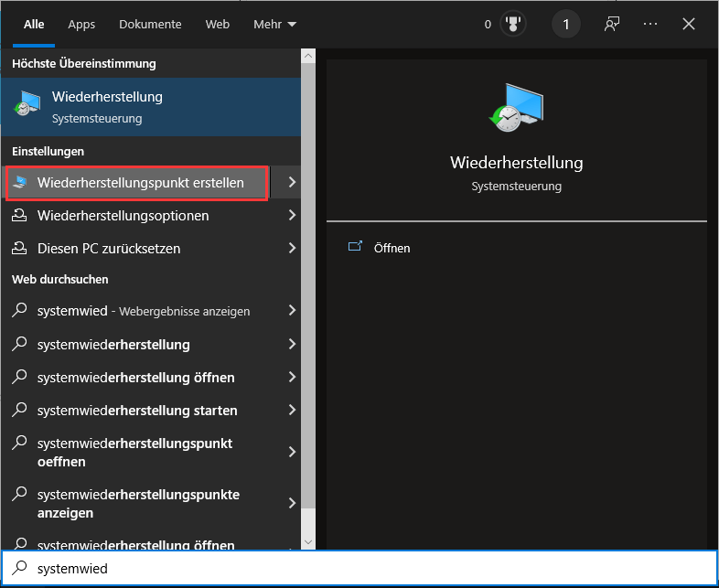This screenshot has height=588, width=719.
Task: Choose the systemwiederherstellung starten suggestion
Action: 137,411
